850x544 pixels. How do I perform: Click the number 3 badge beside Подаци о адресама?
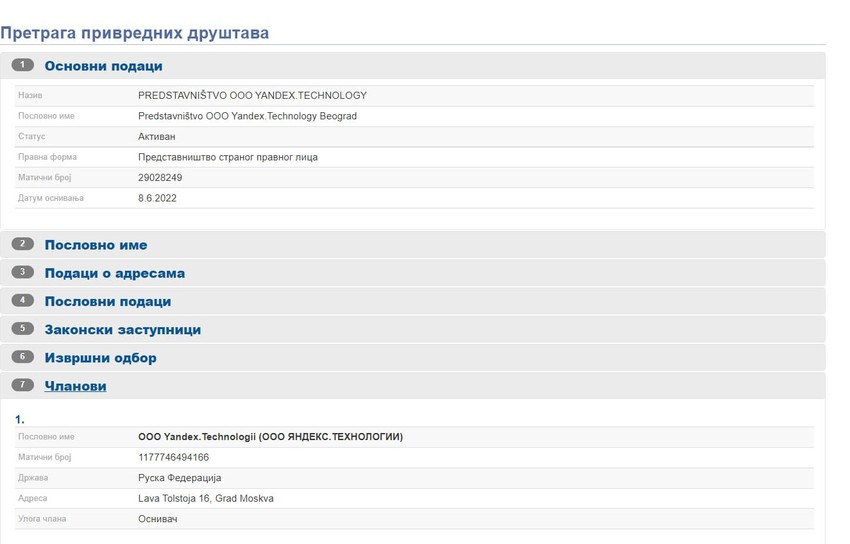tap(23, 272)
